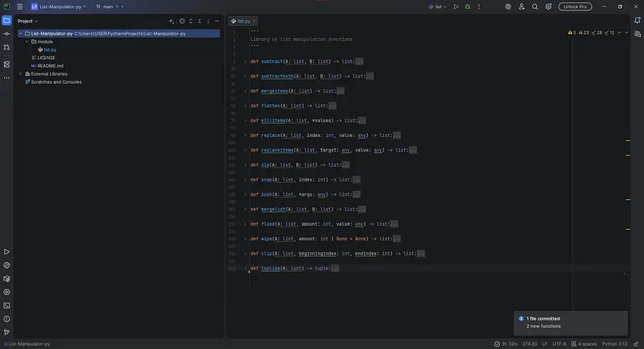644x349 pixels.
Task: Open the Terminal tool window
Action: click(6, 305)
